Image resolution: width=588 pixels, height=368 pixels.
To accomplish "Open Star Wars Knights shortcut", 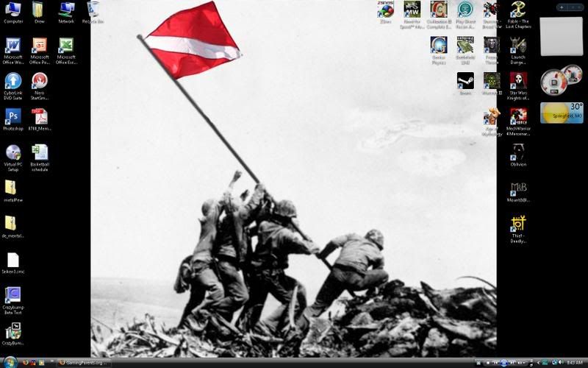I will (518, 80).
